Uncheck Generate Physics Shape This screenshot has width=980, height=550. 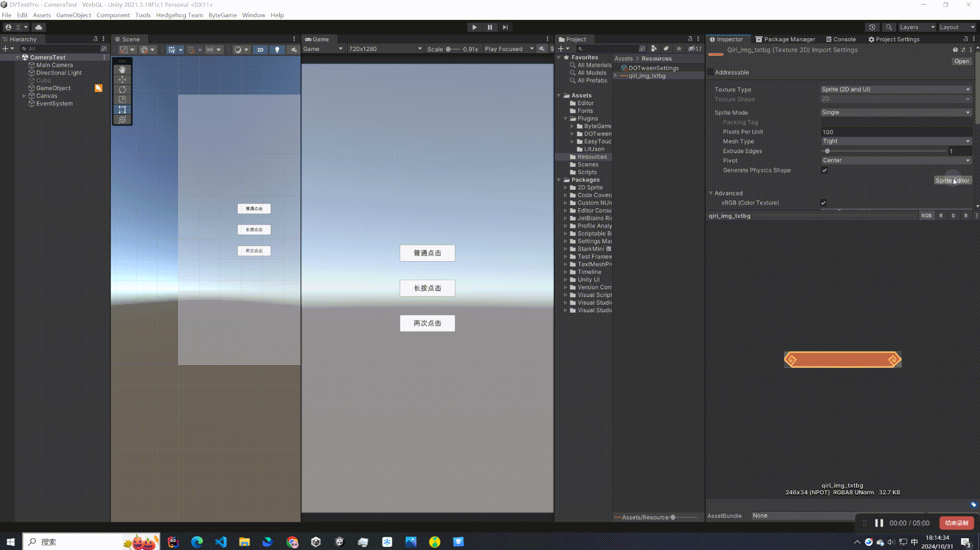tap(824, 170)
